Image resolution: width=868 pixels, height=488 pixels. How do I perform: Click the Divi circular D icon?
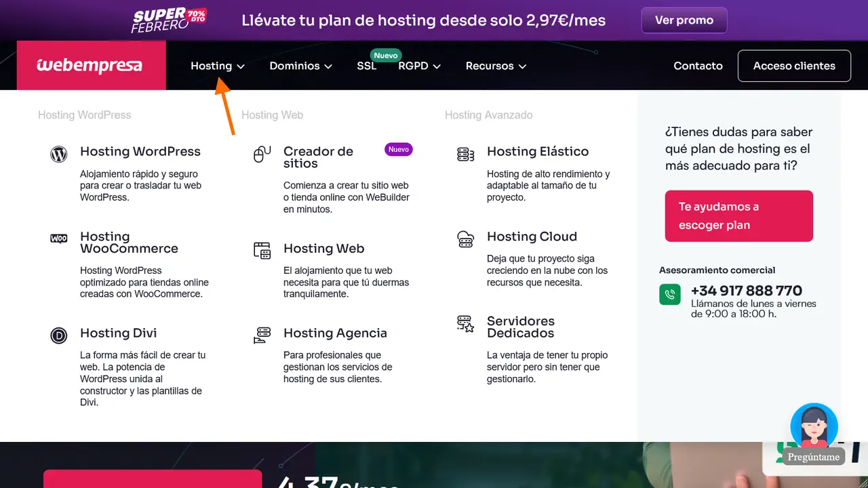click(59, 335)
